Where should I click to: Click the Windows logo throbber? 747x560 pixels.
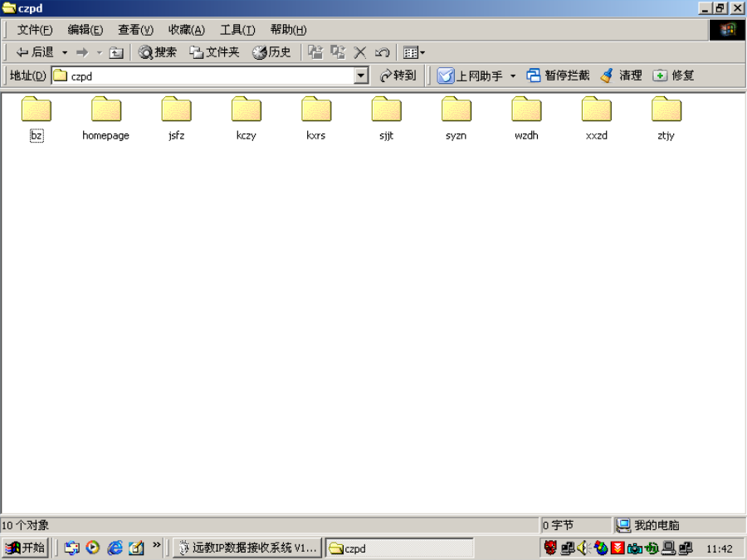click(x=727, y=30)
